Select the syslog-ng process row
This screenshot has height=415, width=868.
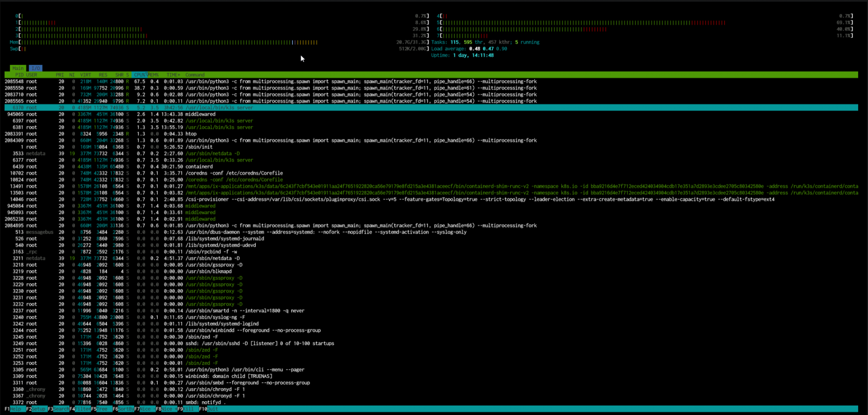click(x=431, y=317)
